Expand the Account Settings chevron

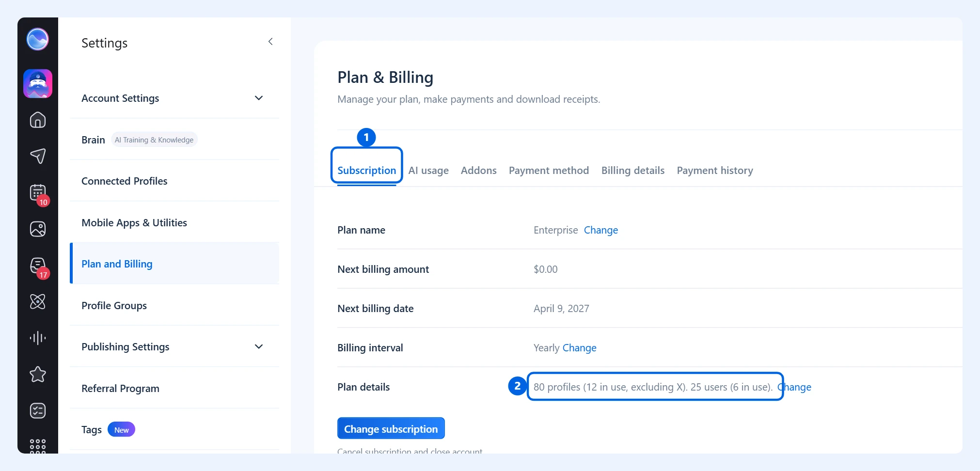tap(259, 98)
